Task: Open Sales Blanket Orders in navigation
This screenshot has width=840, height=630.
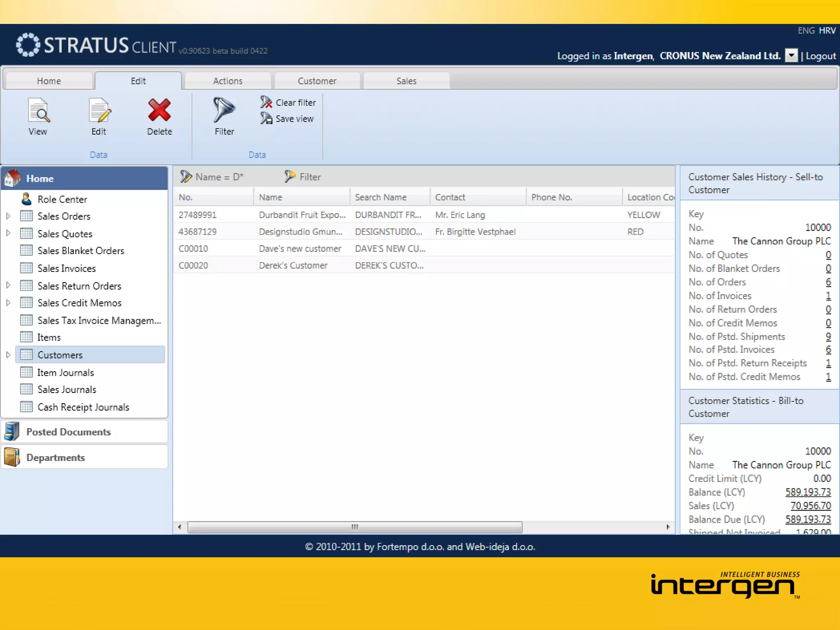Action: 81,251
